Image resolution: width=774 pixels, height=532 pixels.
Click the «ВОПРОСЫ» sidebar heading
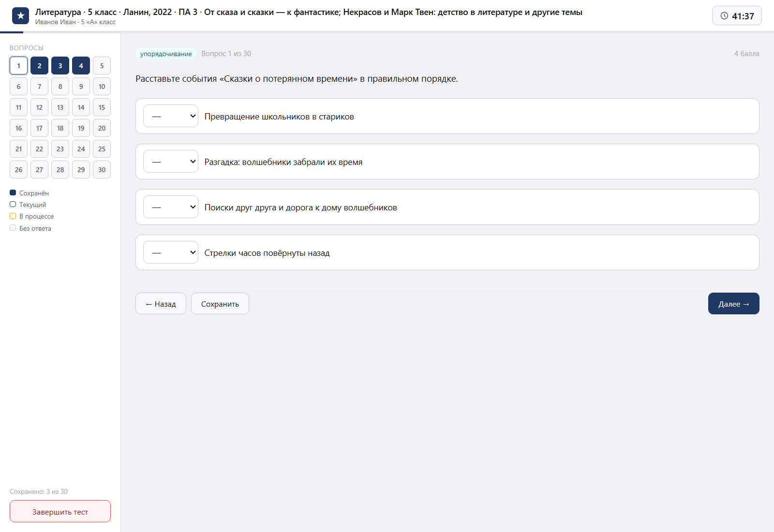click(27, 48)
